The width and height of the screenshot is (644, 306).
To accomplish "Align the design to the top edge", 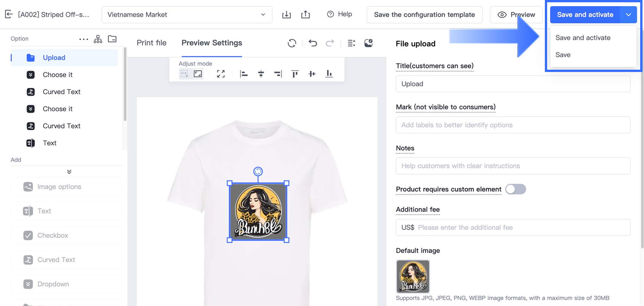I will tap(295, 74).
